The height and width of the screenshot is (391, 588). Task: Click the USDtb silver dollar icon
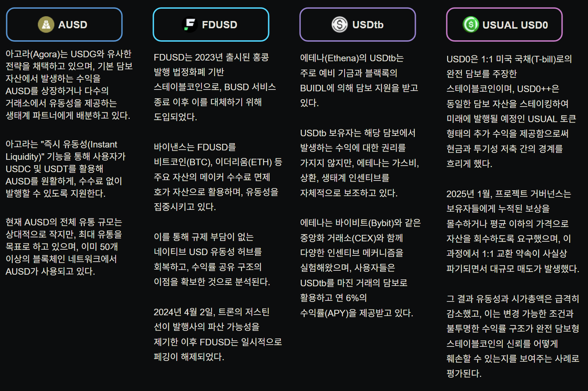339,25
